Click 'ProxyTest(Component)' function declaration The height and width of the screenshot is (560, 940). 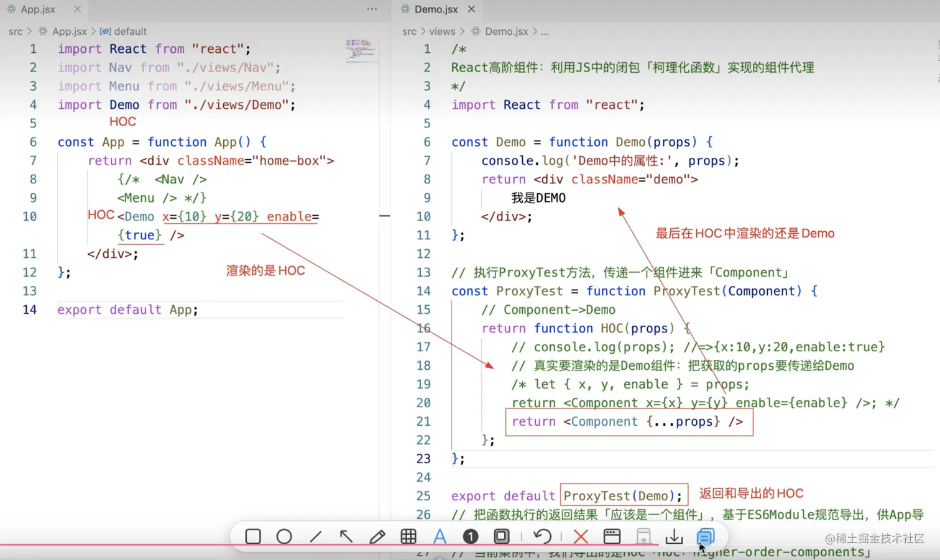tap(727, 291)
